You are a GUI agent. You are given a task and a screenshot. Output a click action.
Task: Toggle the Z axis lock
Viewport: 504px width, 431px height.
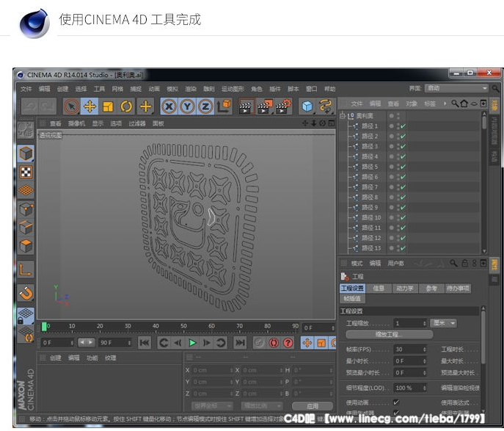[205, 106]
